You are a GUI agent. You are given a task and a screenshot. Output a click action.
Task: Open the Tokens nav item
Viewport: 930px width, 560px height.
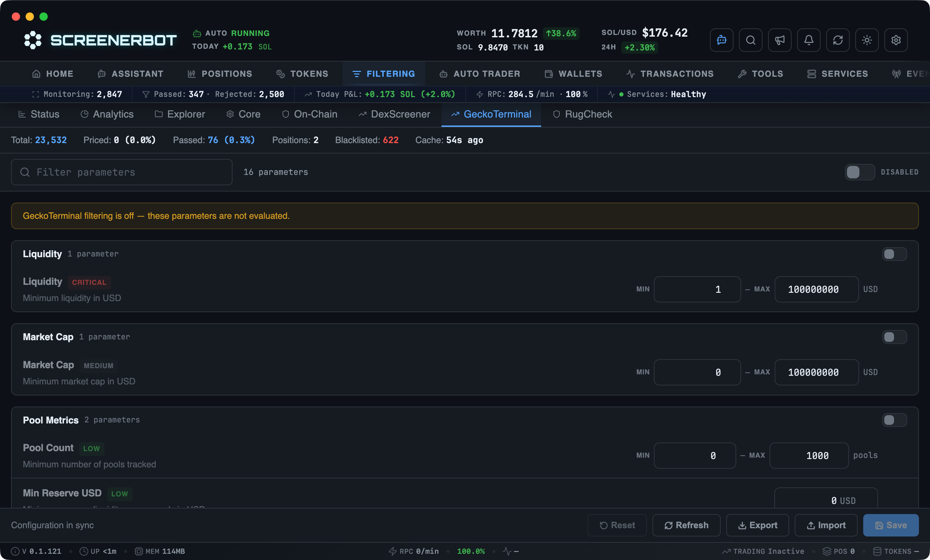302,74
